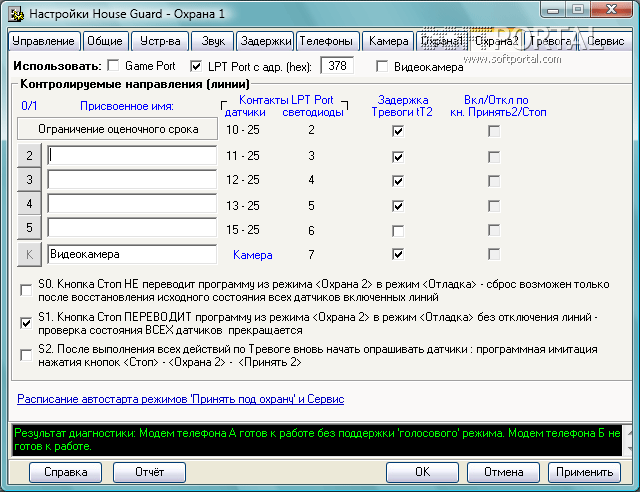Check Вкл/Откл box for contacts 15 - 25
Viewport: 640px width, 492px height.
click(494, 231)
